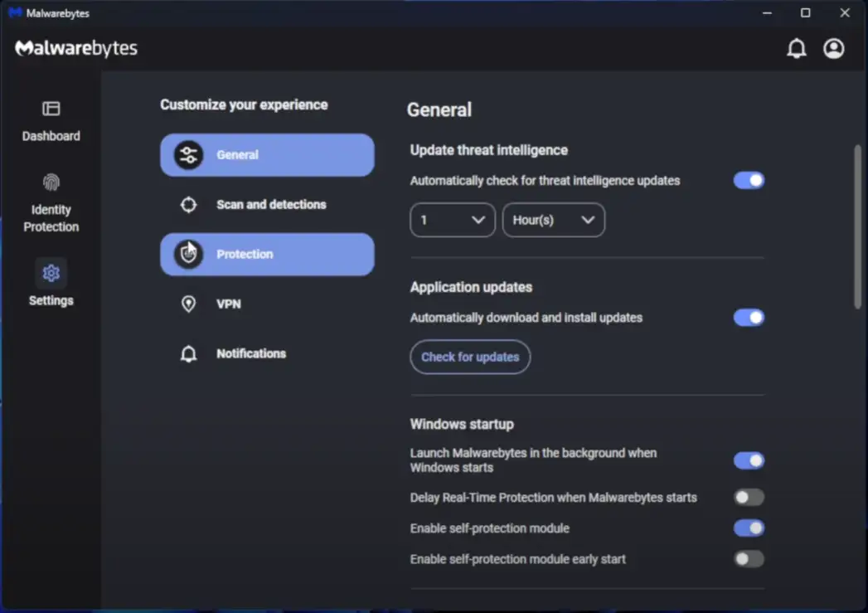This screenshot has width=868, height=613.
Task: Turn on self-protection module early start
Action: (749, 559)
